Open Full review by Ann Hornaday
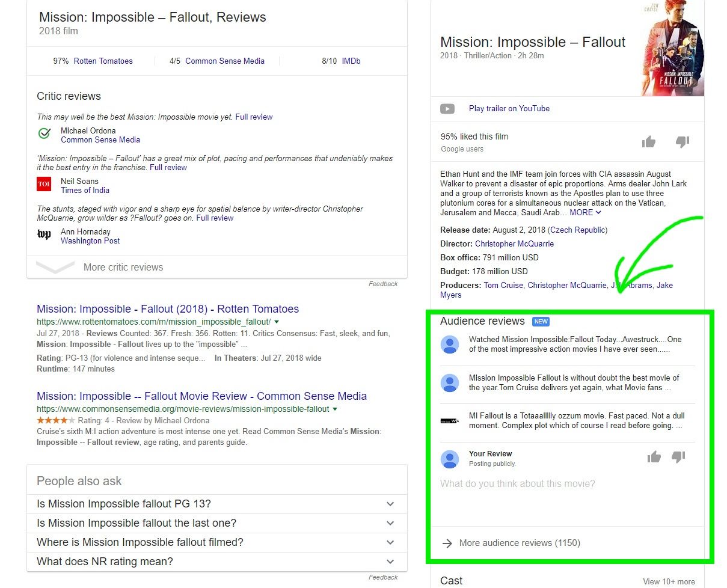The height and width of the screenshot is (588, 727). [215, 218]
